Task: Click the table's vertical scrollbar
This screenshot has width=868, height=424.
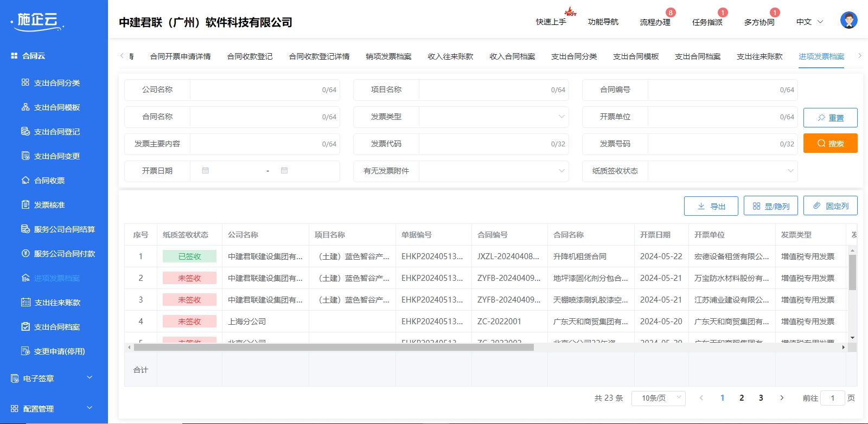Action: point(852,272)
